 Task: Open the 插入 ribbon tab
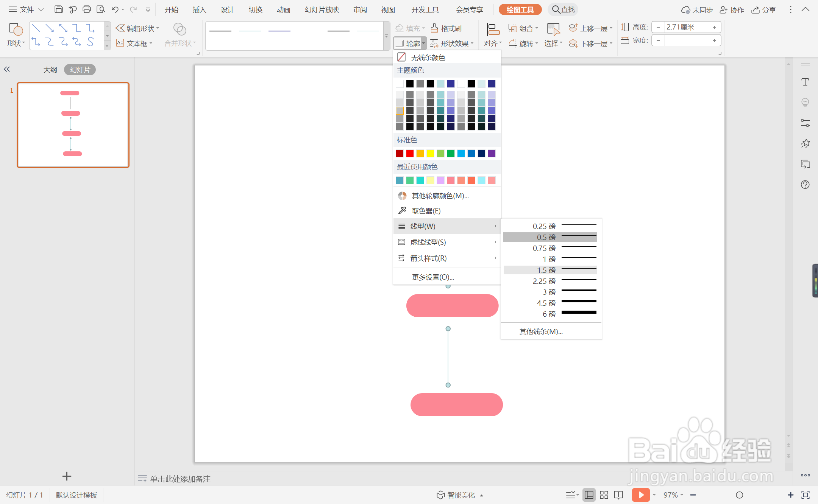pos(199,9)
